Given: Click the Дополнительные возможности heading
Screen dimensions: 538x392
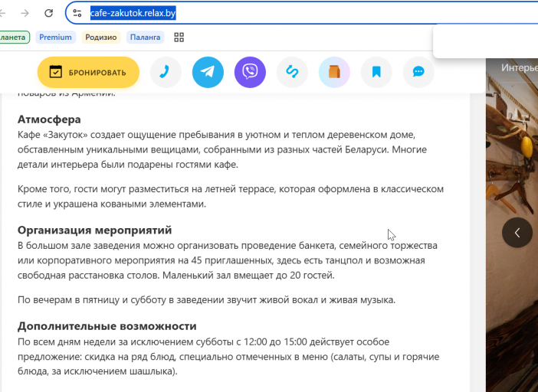Looking at the screenshot, I should (107, 326).
